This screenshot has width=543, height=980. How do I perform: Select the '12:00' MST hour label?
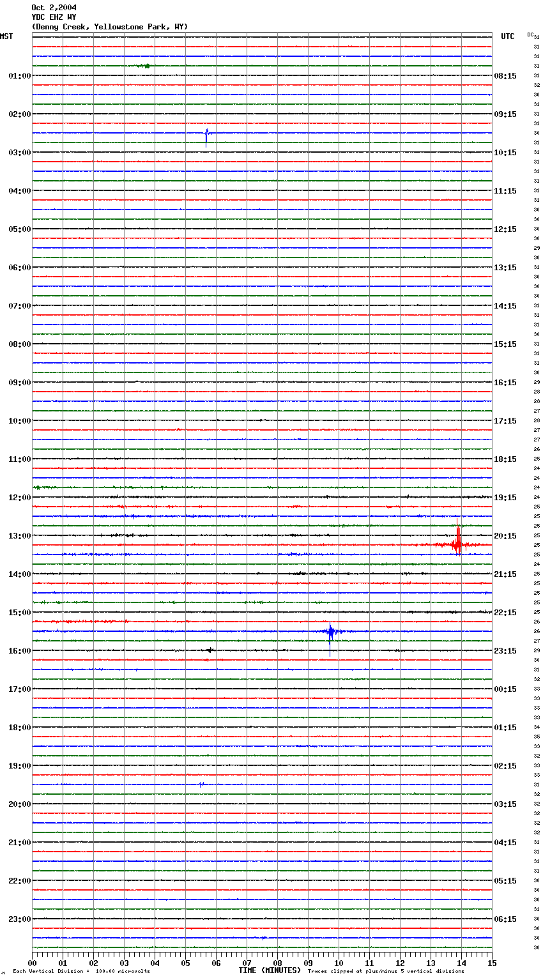[x=19, y=498]
